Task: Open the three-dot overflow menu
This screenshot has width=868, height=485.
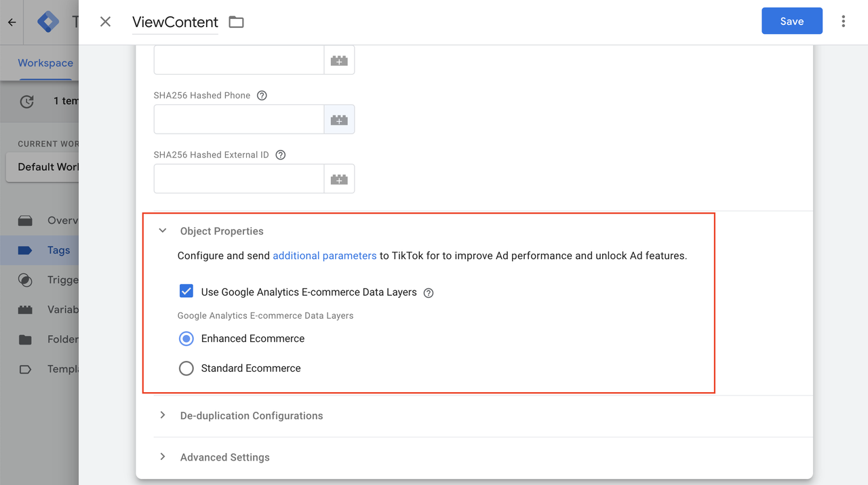Action: [843, 21]
